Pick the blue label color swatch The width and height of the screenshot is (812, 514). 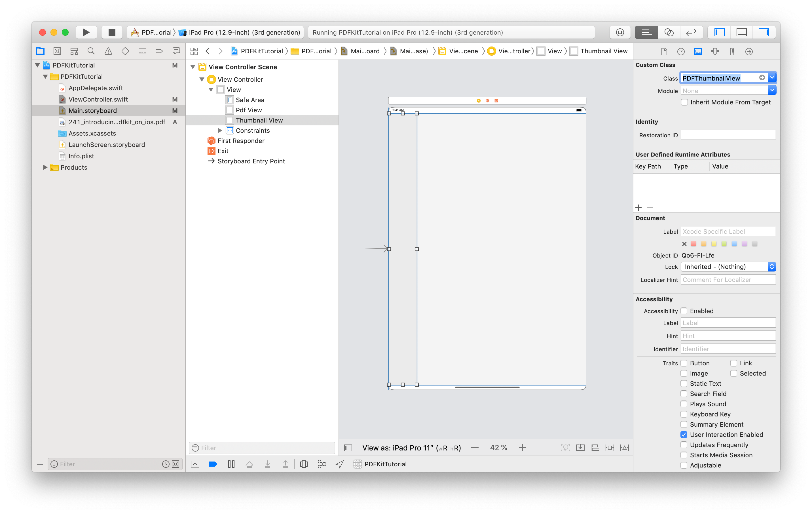734,244
